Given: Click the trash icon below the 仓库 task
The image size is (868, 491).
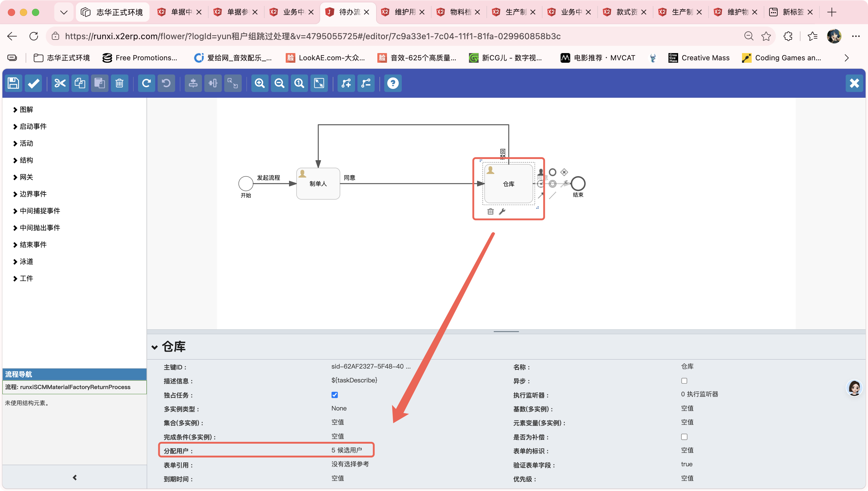Looking at the screenshot, I should click(491, 211).
